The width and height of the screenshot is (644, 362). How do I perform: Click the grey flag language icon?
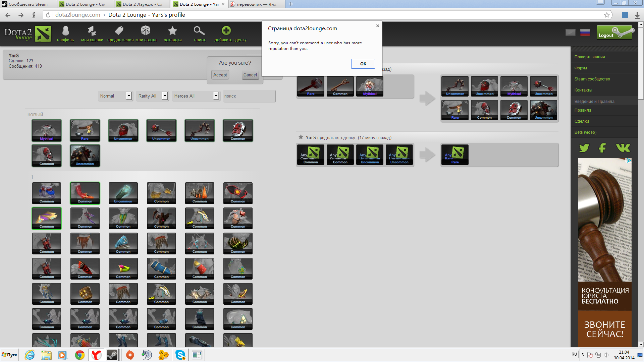coord(570,33)
